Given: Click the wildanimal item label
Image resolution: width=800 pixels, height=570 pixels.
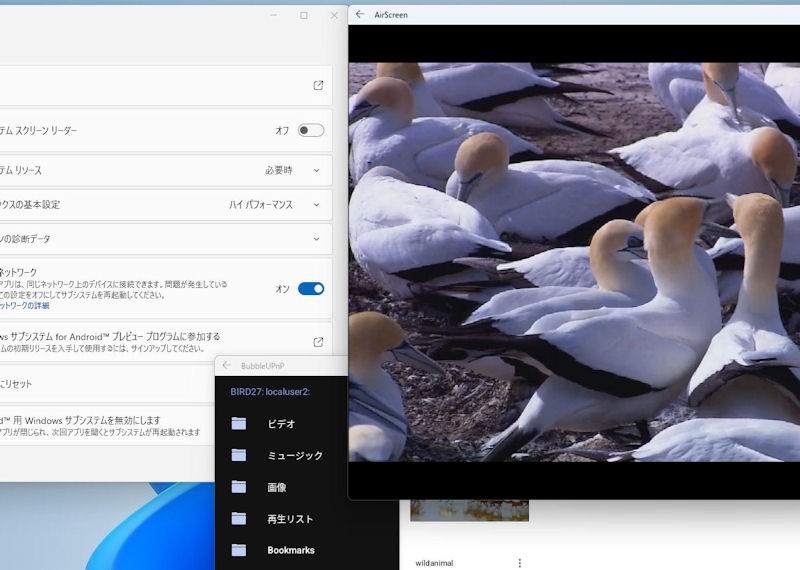Looking at the screenshot, I should coord(434,563).
